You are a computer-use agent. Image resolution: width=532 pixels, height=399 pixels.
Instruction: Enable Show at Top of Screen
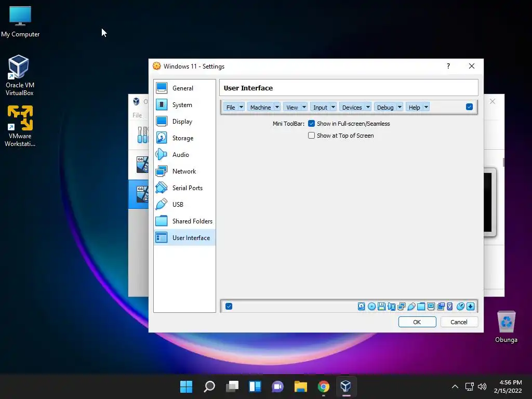[x=311, y=136]
